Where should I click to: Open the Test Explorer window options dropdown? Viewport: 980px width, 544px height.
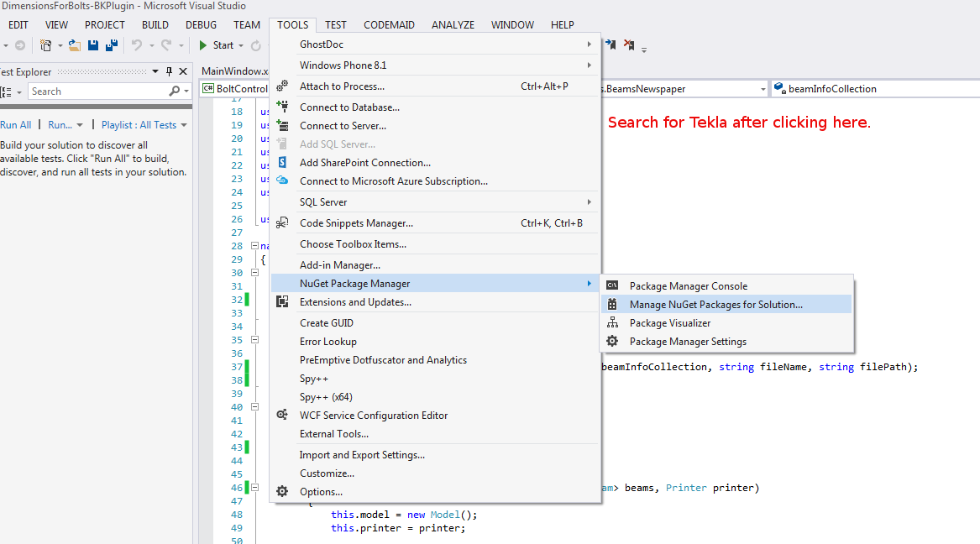tap(155, 72)
